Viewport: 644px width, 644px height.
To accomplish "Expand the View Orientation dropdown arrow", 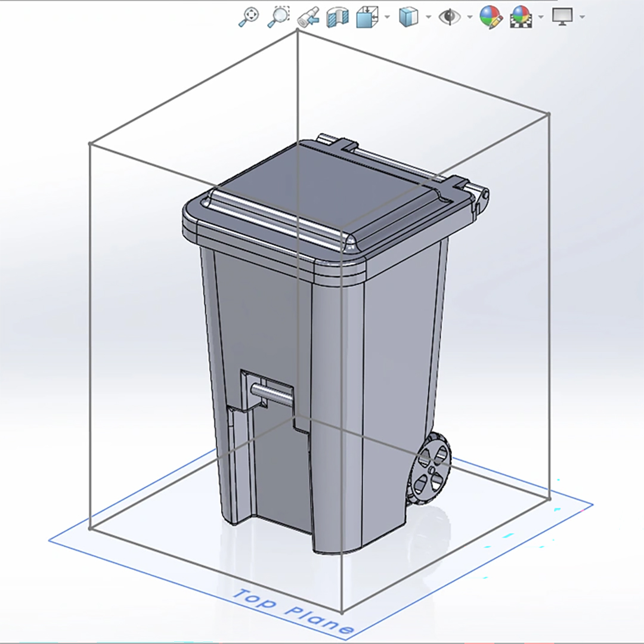I will click(x=387, y=17).
